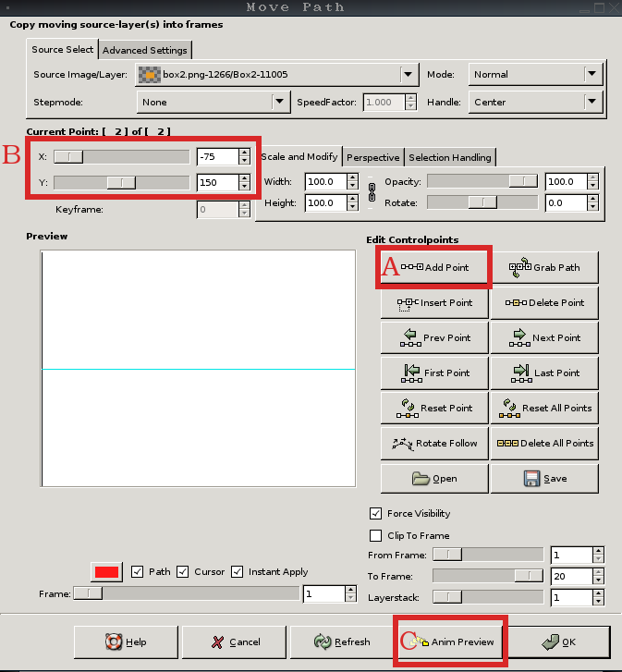
Task: Toggle Instant Apply checkbox
Action: click(237, 572)
